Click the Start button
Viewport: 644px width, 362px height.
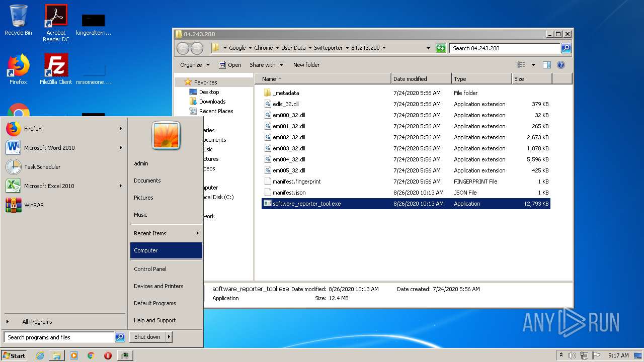14,355
